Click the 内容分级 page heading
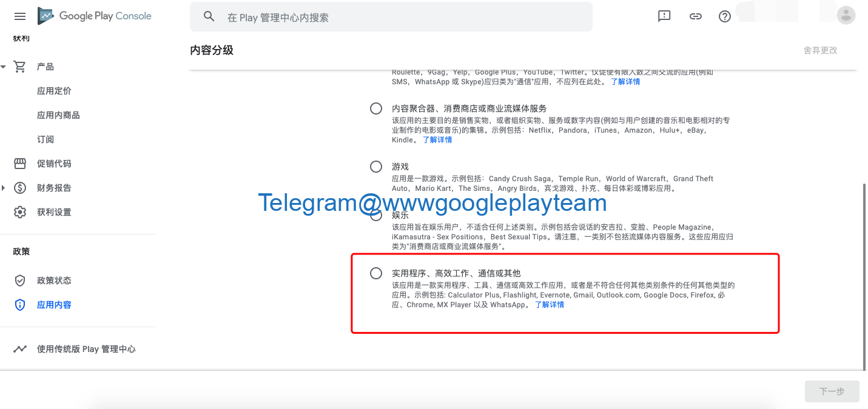Image resolution: width=868 pixels, height=409 pixels. tap(212, 50)
